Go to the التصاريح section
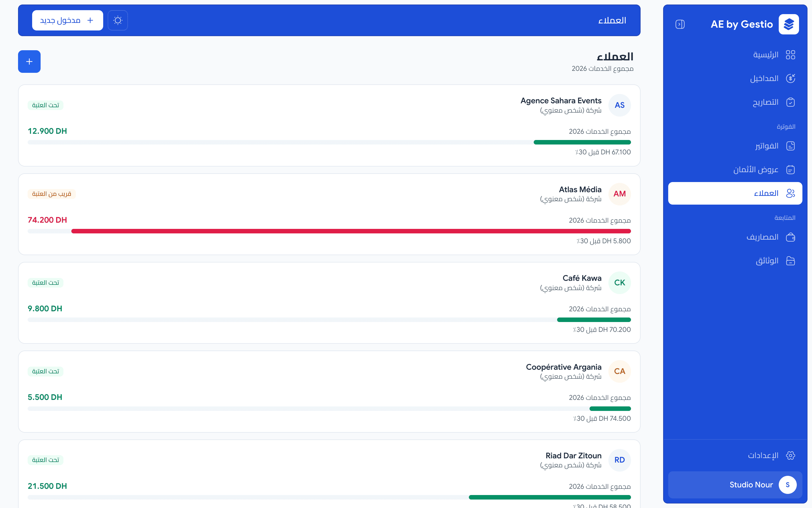This screenshot has width=812, height=508. pos(735,102)
